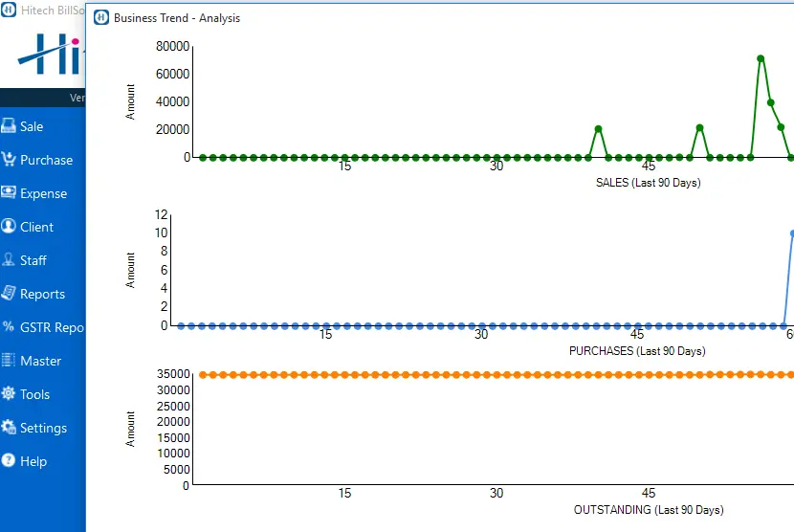Click the Hitech BillSoft title bar app icon
This screenshot has width=794, height=532.
pos(9,11)
